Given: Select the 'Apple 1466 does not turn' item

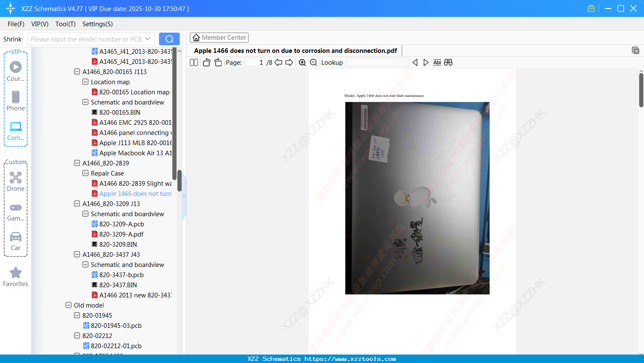Looking at the screenshot, I should point(132,194).
